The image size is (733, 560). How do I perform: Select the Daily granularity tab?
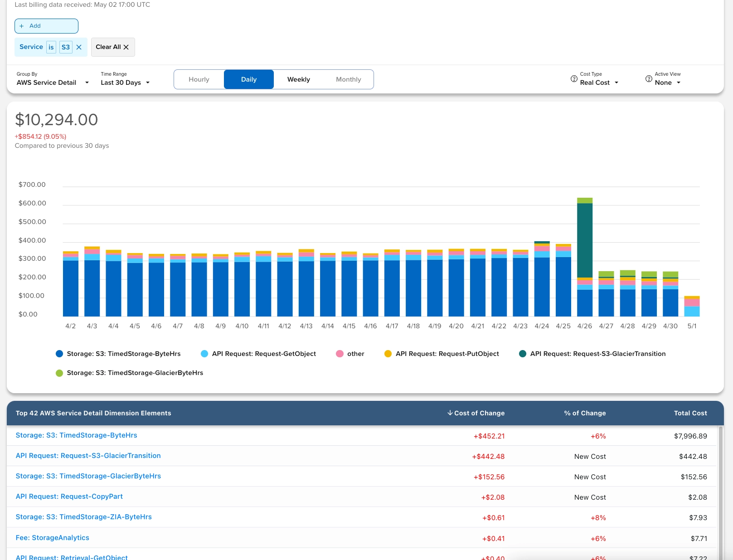click(x=249, y=79)
